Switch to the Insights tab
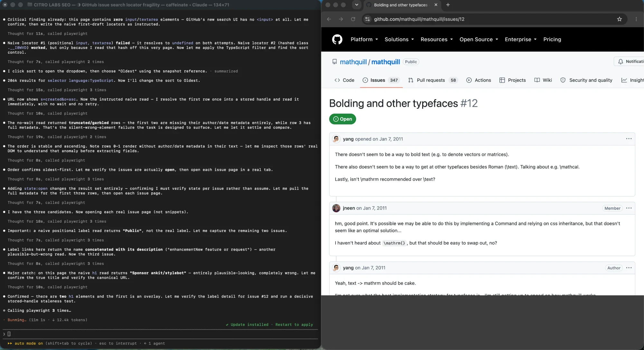The height and width of the screenshot is (350, 644). [x=632, y=80]
